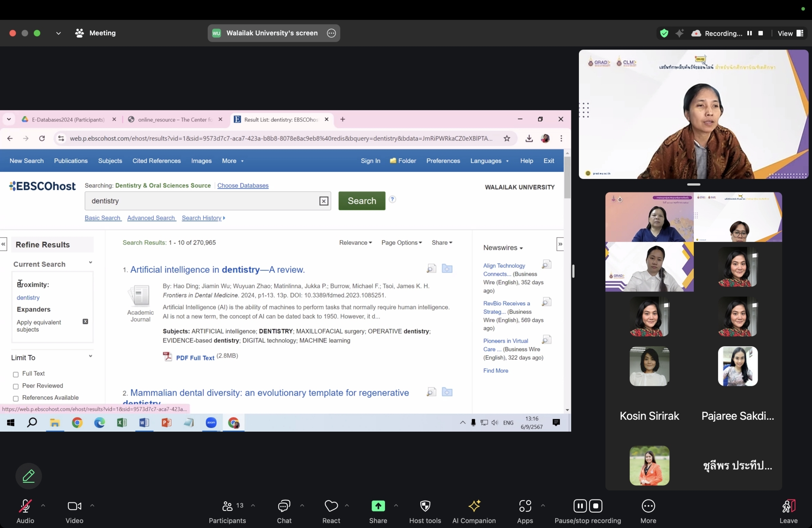Open the Relevance sort dropdown
Viewport: 812px width, 528px height.
pyautogui.click(x=355, y=243)
